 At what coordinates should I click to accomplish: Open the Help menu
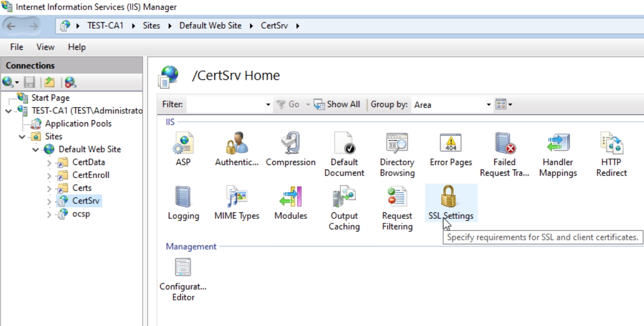tap(77, 47)
